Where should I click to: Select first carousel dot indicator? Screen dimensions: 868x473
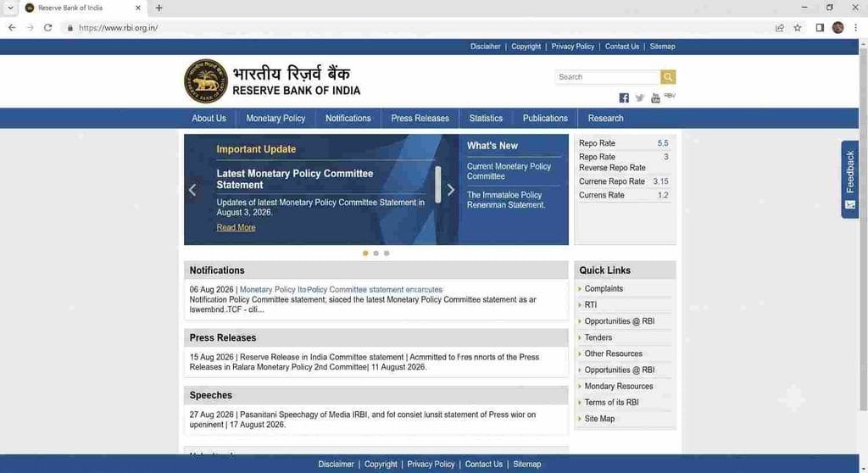pos(365,253)
